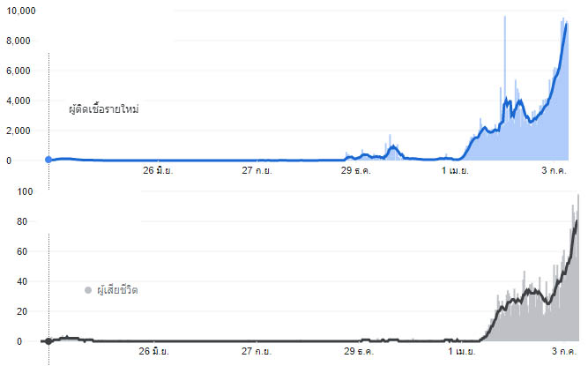
Task: Click the dark starting dot on deaths chart
Action: (x=48, y=340)
